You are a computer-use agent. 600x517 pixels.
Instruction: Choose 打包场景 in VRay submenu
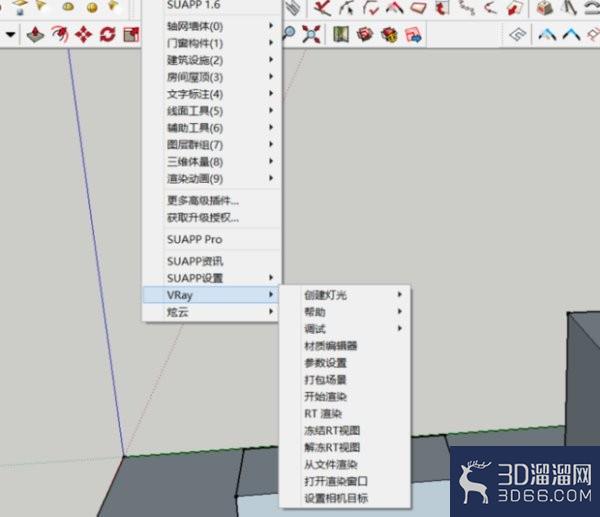click(345, 379)
